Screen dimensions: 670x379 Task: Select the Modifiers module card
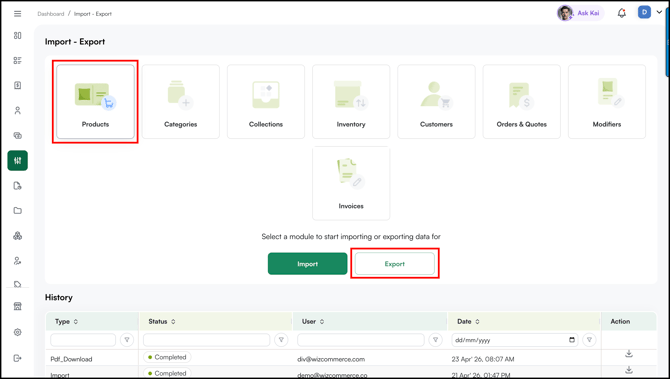tap(607, 102)
